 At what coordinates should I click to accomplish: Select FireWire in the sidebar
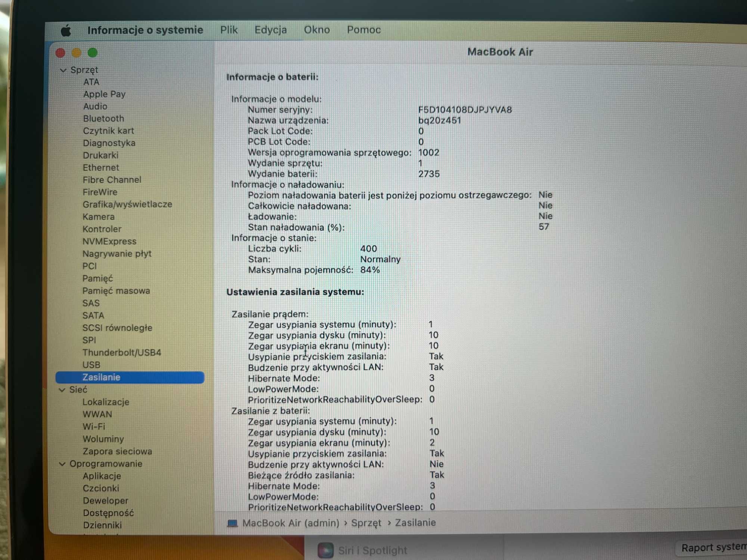coord(100,192)
